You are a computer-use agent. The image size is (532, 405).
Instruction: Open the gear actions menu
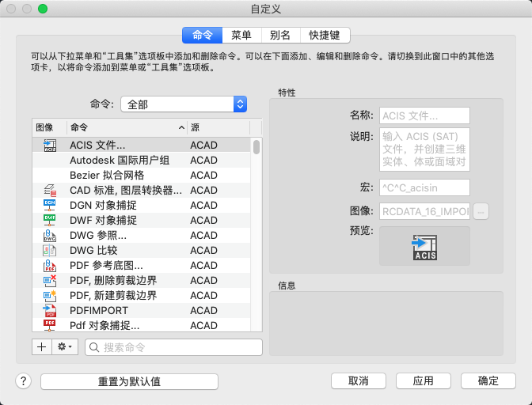pyautogui.click(x=65, y=346)
